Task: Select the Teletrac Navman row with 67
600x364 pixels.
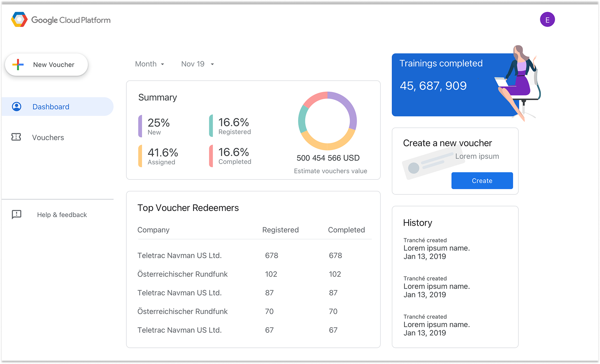Action: (x=254, y=330)
